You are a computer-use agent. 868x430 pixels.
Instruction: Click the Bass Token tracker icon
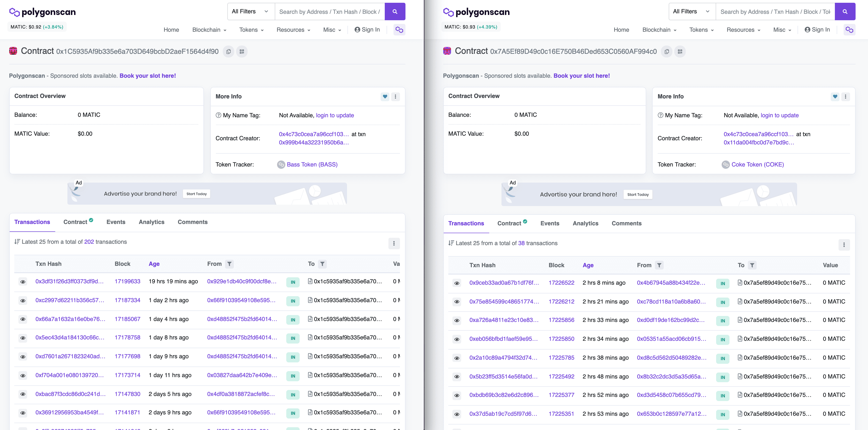tap(281, 164)
